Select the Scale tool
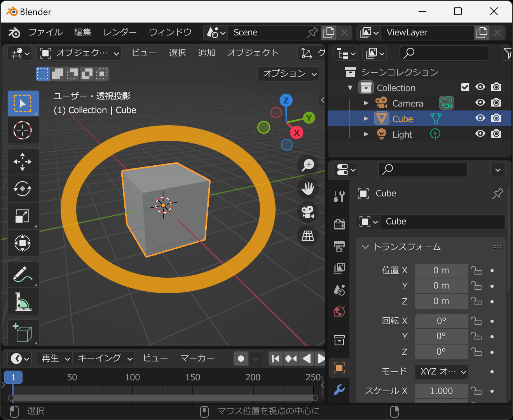513x420 pixels. pyautogui.click(x=23, y=216)
